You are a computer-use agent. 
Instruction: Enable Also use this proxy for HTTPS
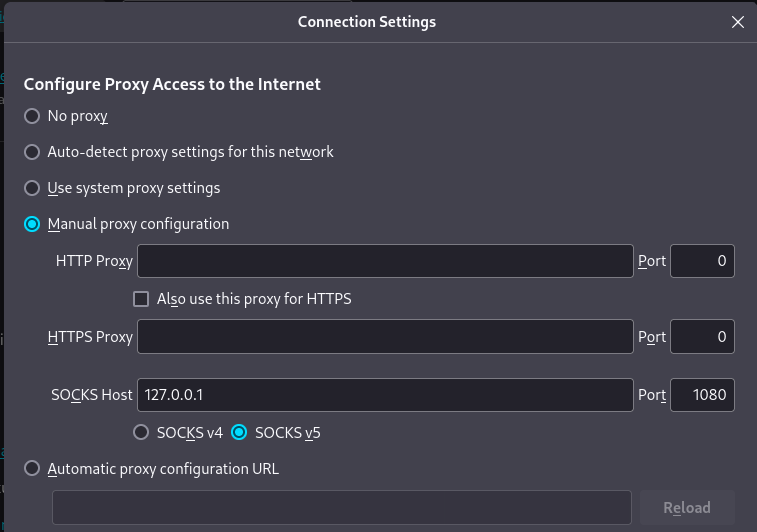pyautogui.click(x=141, y=298)
